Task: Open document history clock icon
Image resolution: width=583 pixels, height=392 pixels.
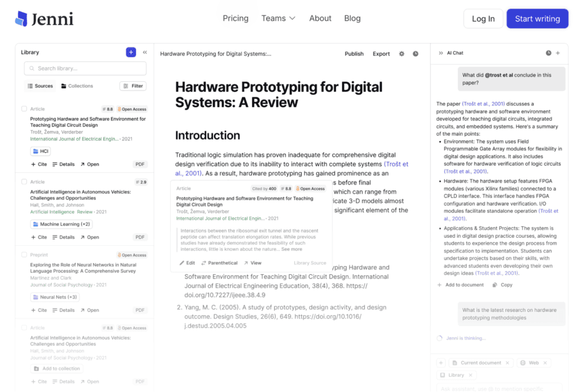Action: tap(416, 54)
